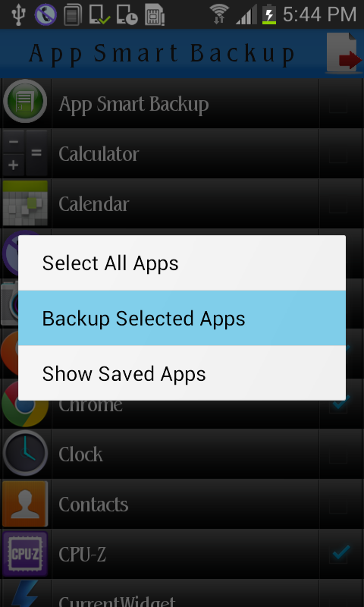Check the Clock checkbox

[x=339, y=454]
